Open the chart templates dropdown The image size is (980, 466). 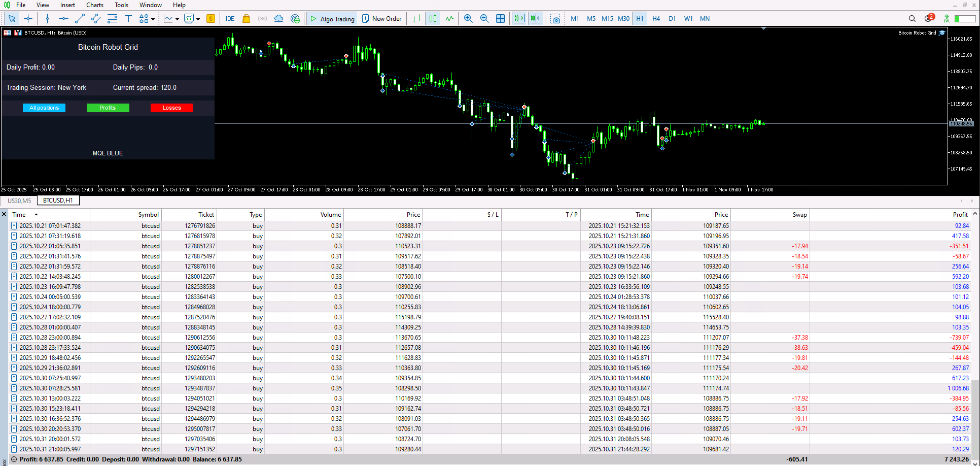tap(198, 19)
